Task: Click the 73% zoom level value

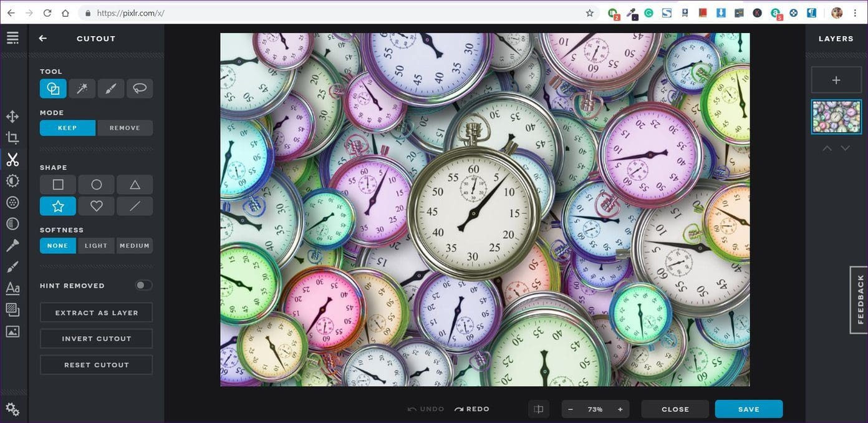Action: coord(595,409)
